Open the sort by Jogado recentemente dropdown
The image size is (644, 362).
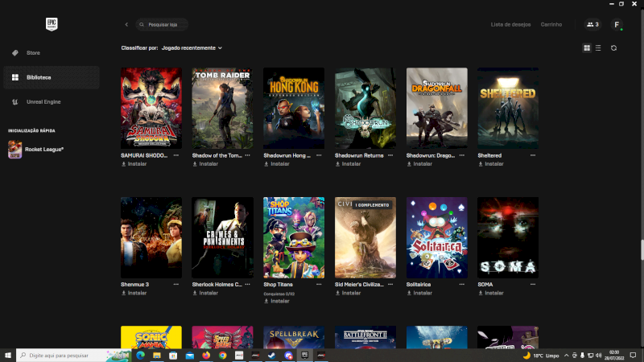click(192, 48)
